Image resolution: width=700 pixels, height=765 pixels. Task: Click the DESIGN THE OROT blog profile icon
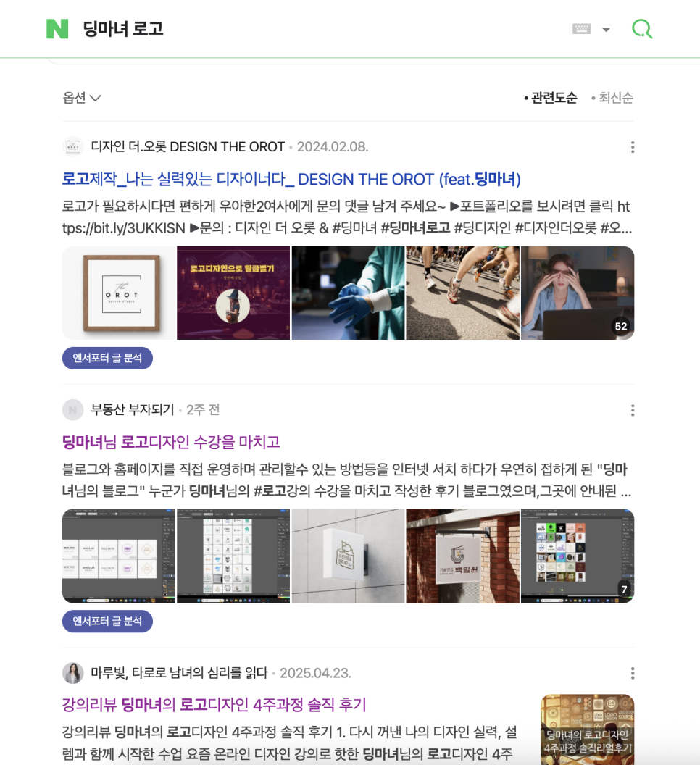(x=72, y=146)
